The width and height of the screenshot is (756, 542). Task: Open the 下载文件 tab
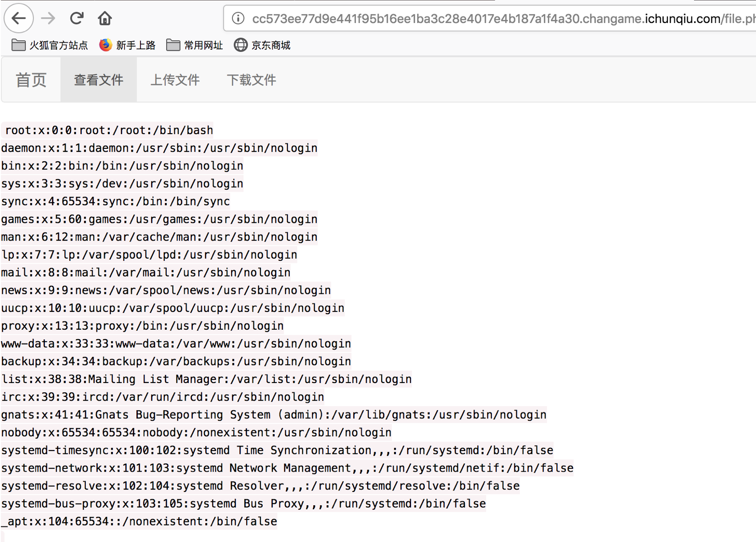[251, 80]
